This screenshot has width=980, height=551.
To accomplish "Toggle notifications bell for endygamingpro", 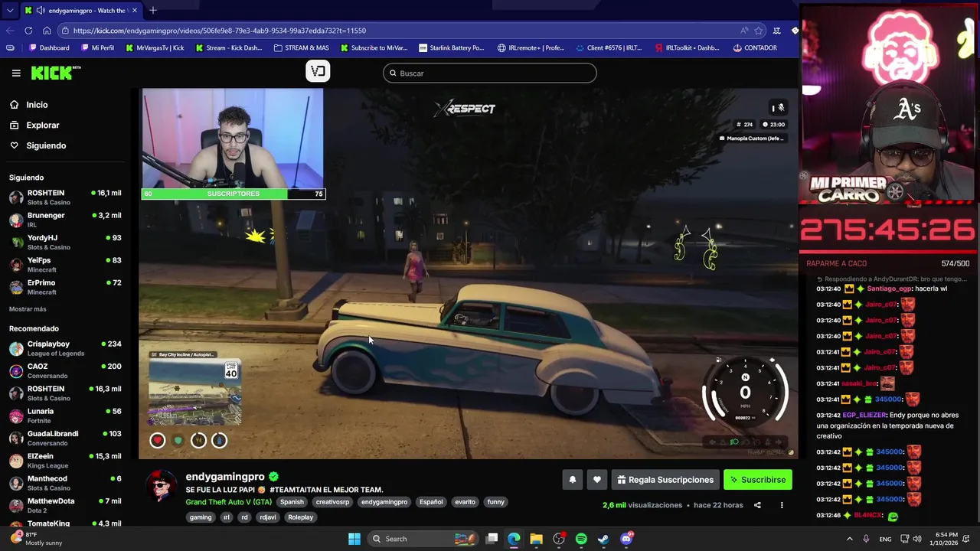I will (572, 480).
